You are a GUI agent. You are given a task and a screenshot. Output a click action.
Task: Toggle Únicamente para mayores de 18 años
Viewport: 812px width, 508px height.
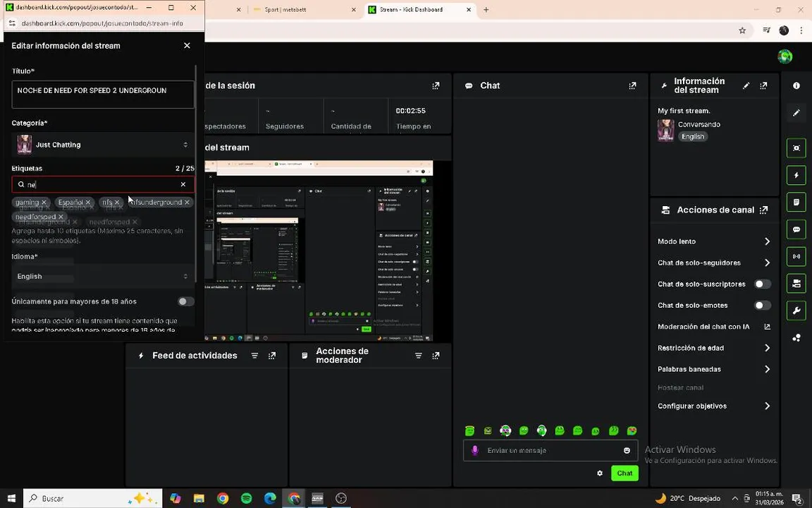pyautogui.click(x=185, y=301)
